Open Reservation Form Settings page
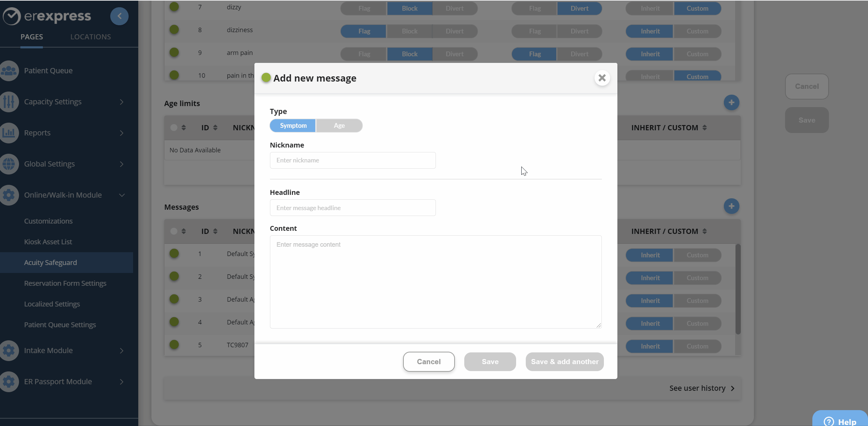 tap(65, 283)
